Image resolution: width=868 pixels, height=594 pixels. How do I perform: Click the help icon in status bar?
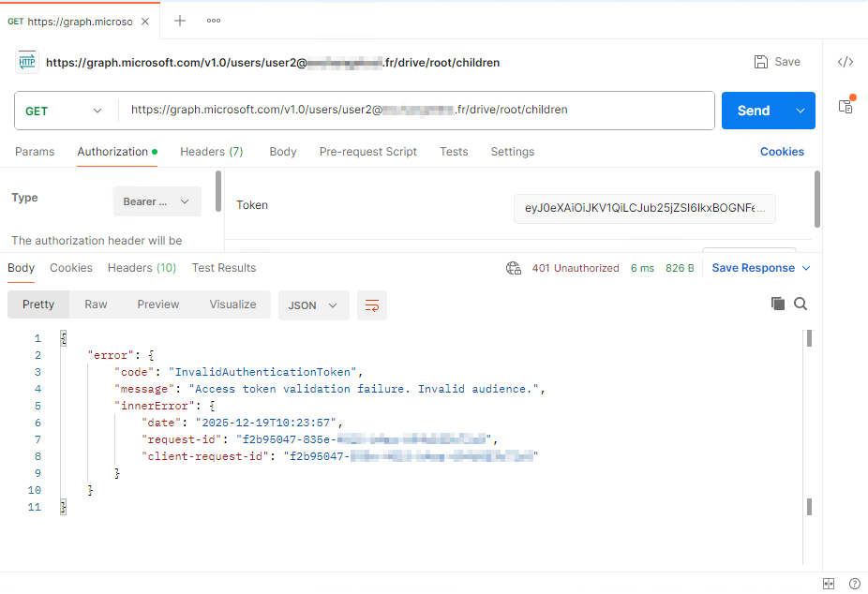(854, 584)
